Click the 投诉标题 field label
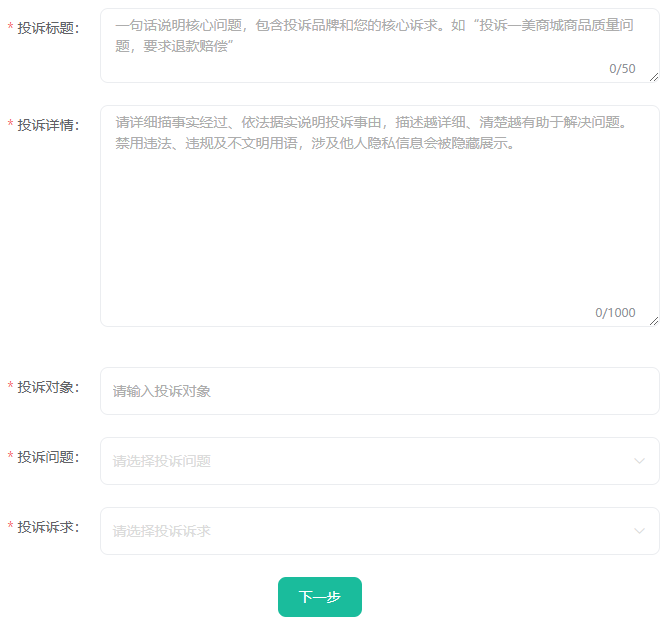670x626 pixels. (48, 28)
